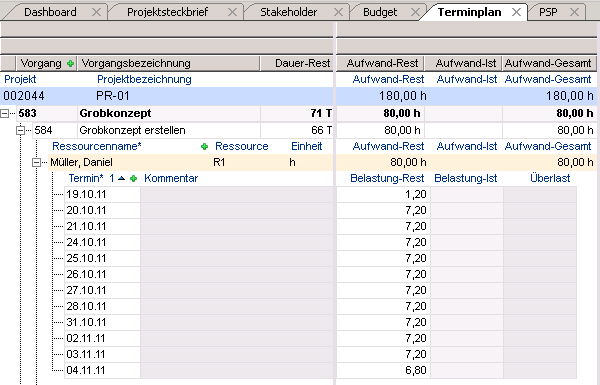Click green plus icon beside Ressourcenname
Image resolution: width=600 pixels, height=385 pixels.
point(205,146)
